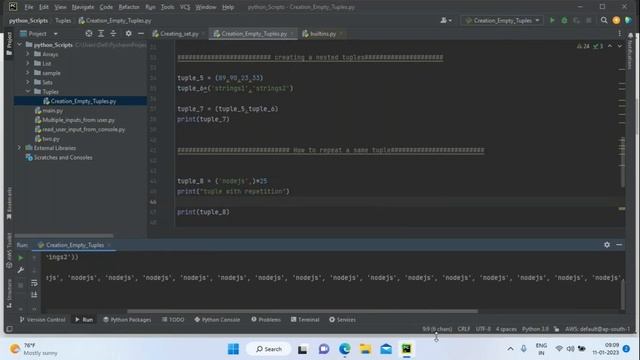Image resolution: width=640 pixels, height=360 pixels.
Task: Open Python Packages tool window
Action: [127, 320]
